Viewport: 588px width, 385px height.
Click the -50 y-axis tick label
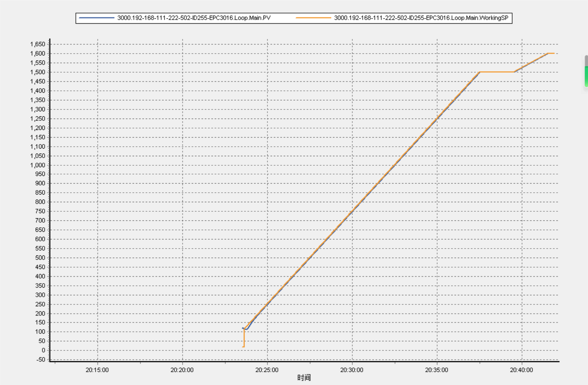[41, 359]
